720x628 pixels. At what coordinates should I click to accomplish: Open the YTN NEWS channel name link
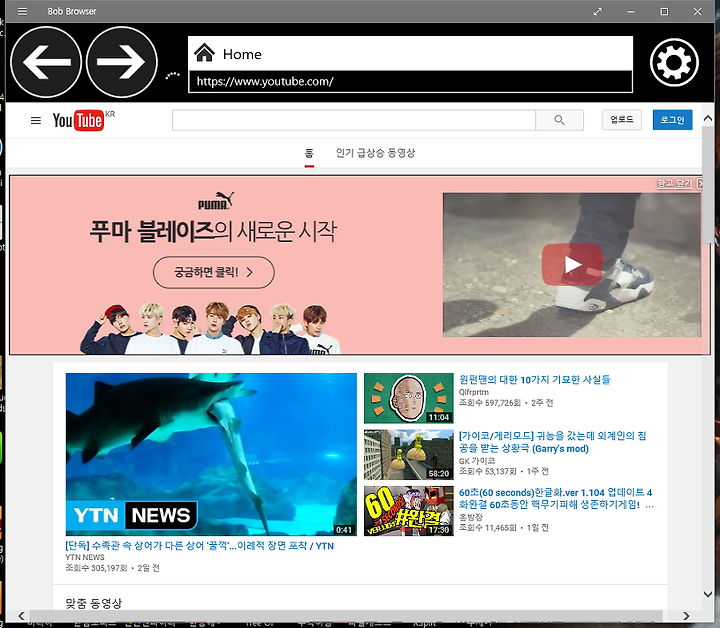[84, 557]
